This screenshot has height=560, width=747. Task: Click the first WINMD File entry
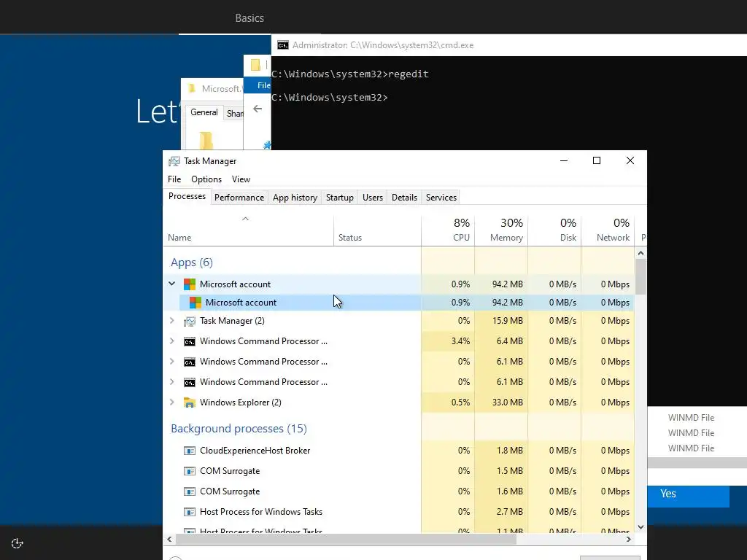point(691,418)
